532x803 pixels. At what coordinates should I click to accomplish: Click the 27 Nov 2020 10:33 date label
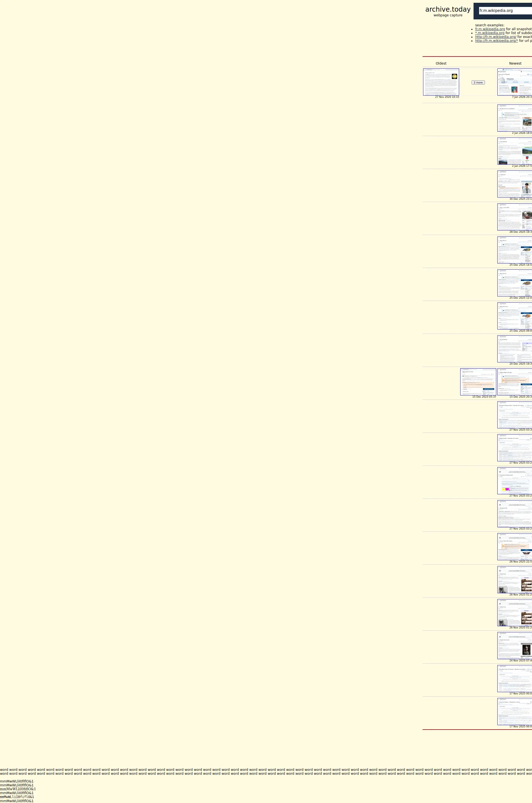tap(447, 97)
